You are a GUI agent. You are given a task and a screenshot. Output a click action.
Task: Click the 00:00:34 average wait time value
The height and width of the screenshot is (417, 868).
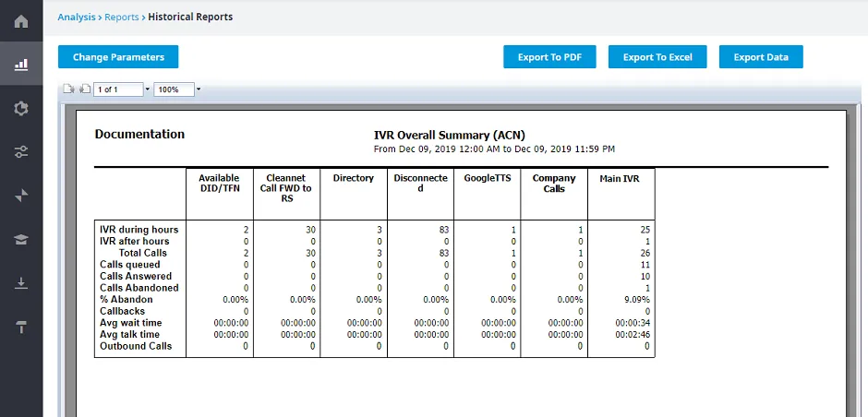point(633,323)
